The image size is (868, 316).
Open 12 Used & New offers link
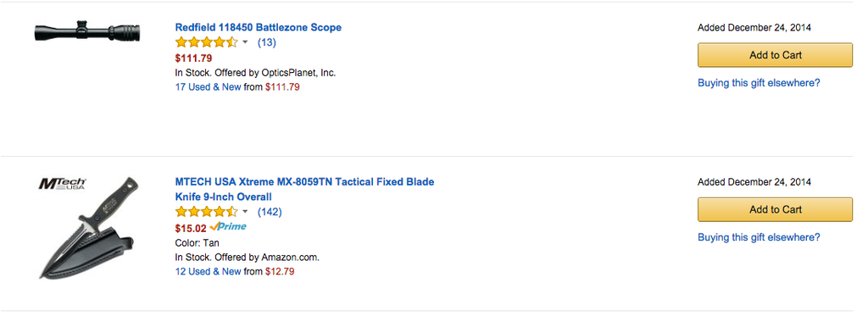tap(209, 272)
